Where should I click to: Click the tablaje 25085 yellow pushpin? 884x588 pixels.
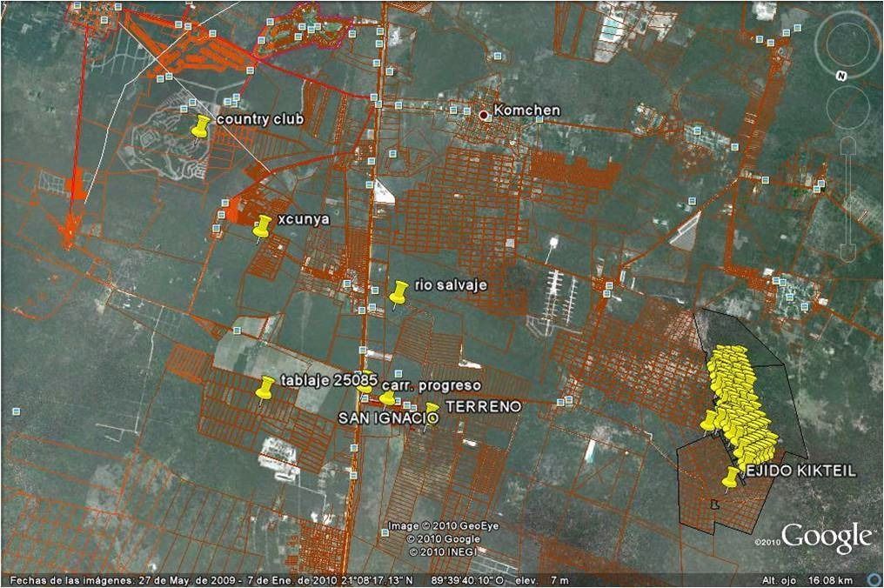coord(265,388)
